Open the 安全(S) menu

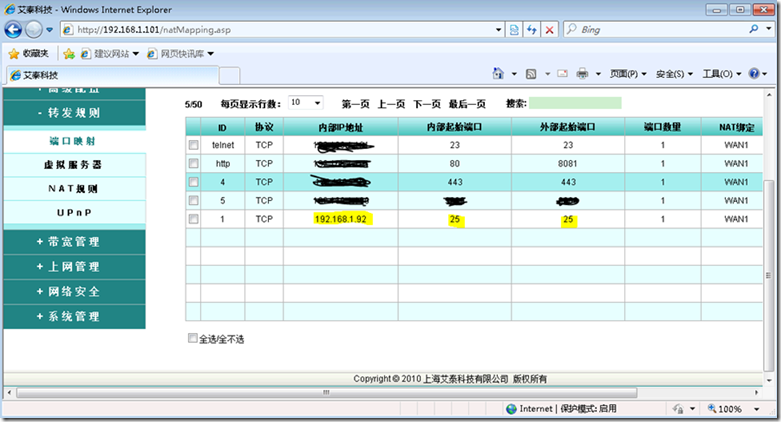point(674,74)
